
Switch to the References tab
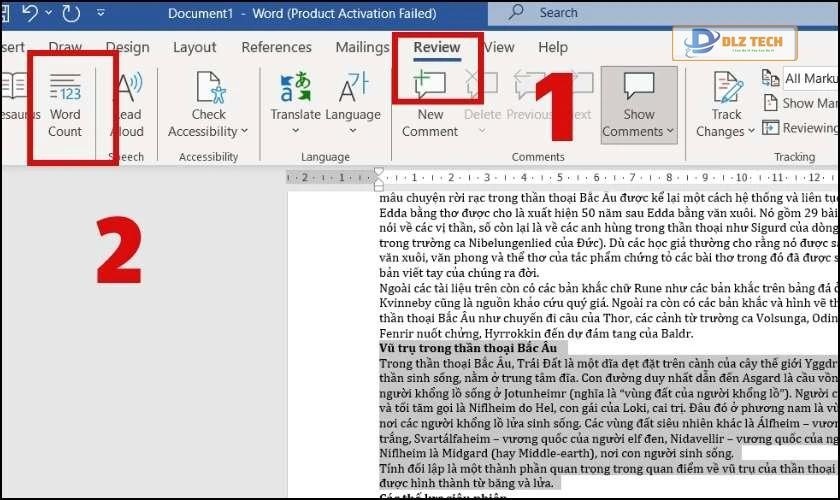(x=276, y=47)
